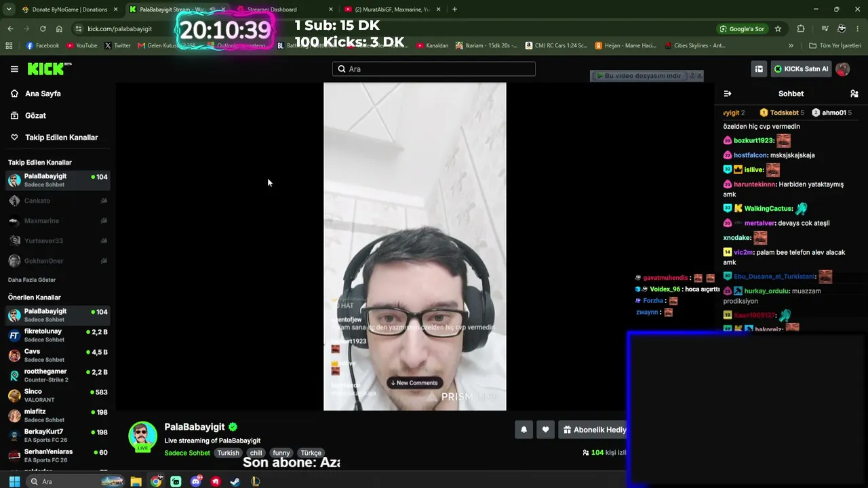The height and width of the screenshot is (488, 868).
Task: Click PalaBabayigit's channel avatar
Action: click(x=142, y=436)
